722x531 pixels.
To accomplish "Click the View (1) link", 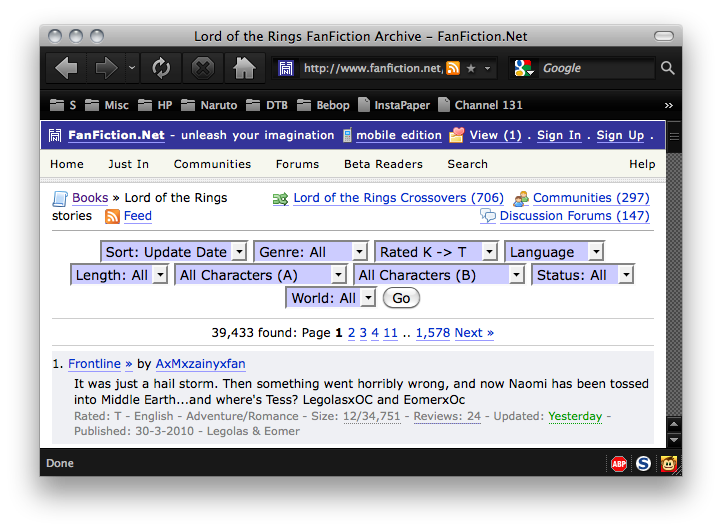I will 495,135.
